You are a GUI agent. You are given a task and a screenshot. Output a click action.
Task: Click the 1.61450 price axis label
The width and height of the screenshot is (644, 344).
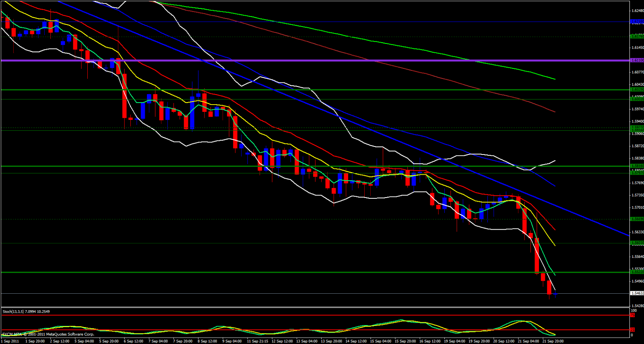[x=638, y=47]
